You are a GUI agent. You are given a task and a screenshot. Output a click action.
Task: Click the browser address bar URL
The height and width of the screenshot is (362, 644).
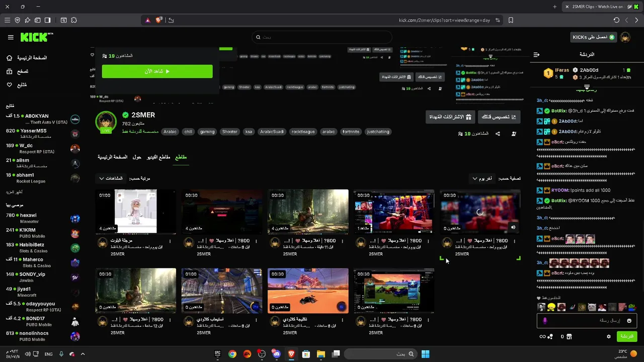(x=444, y=20)
